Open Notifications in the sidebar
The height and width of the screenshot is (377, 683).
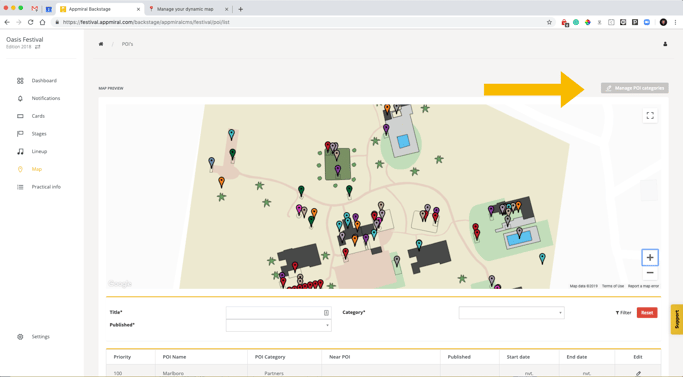(x=46, y=98)
